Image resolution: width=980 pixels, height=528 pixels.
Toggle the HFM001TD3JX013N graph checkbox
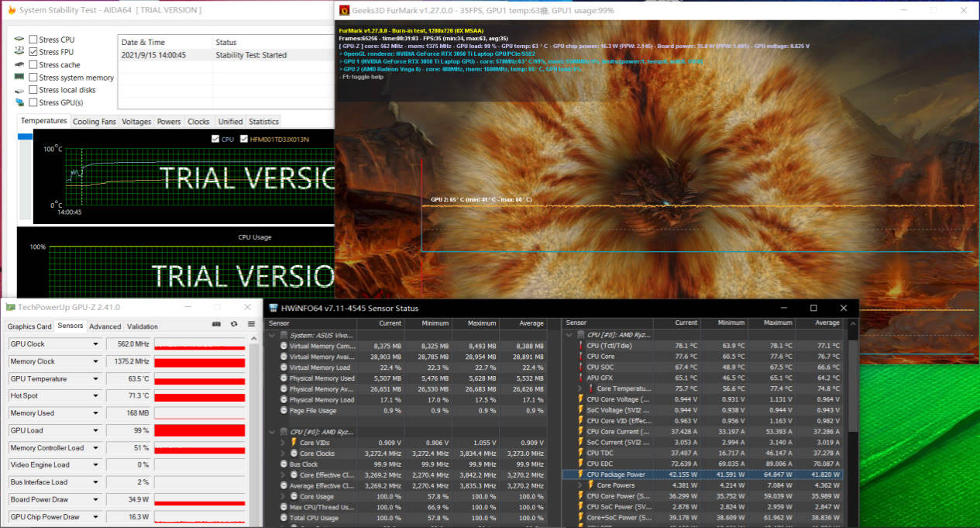click(244, 140)
